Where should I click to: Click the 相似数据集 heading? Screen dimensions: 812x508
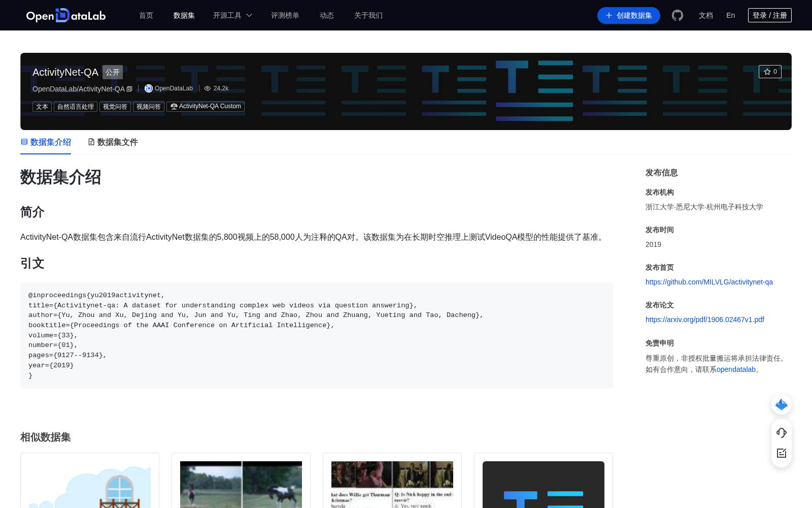click(x=46, y=437)
